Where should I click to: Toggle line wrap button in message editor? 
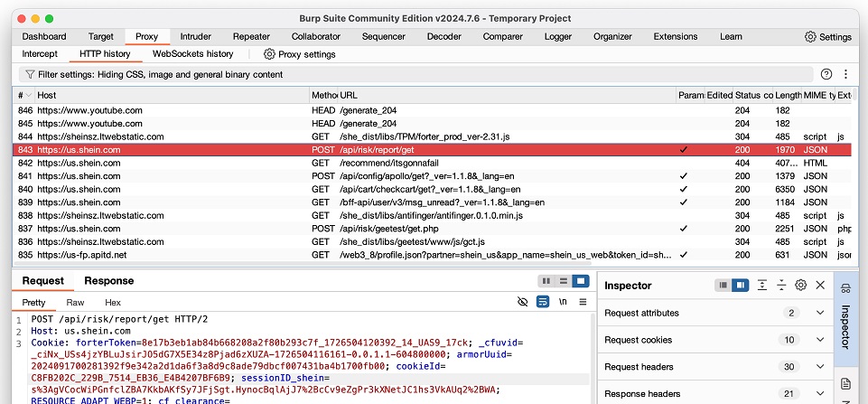[x=543, y=302]
